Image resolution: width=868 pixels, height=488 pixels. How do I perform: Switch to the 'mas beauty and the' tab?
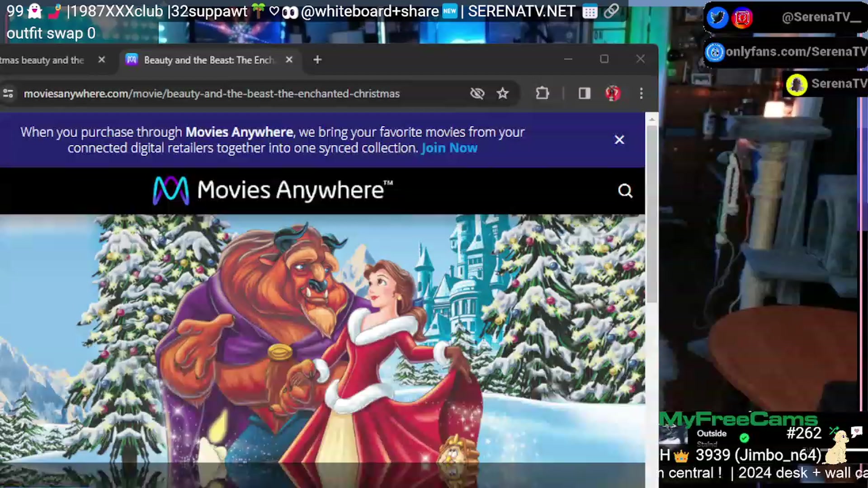click(x=43, y=60)
